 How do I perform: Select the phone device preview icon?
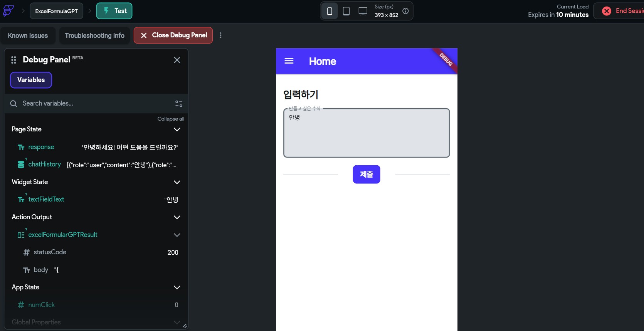(x=330, y=11)
